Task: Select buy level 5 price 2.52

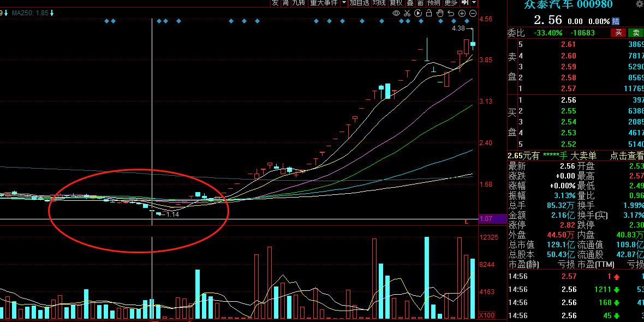Action: click(x=569, y=144)
